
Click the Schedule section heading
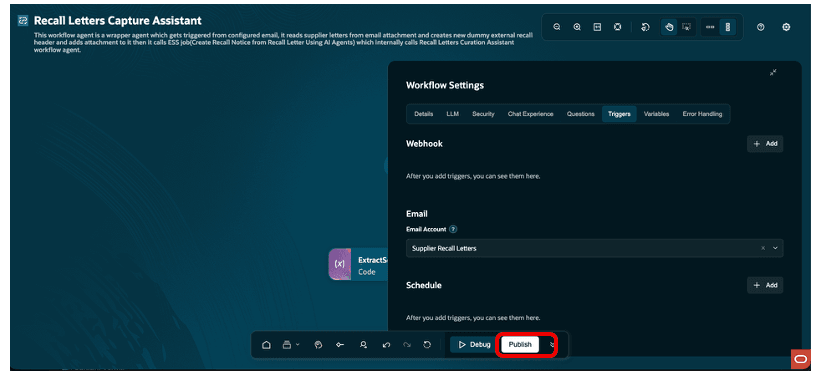tap(424, 285)
